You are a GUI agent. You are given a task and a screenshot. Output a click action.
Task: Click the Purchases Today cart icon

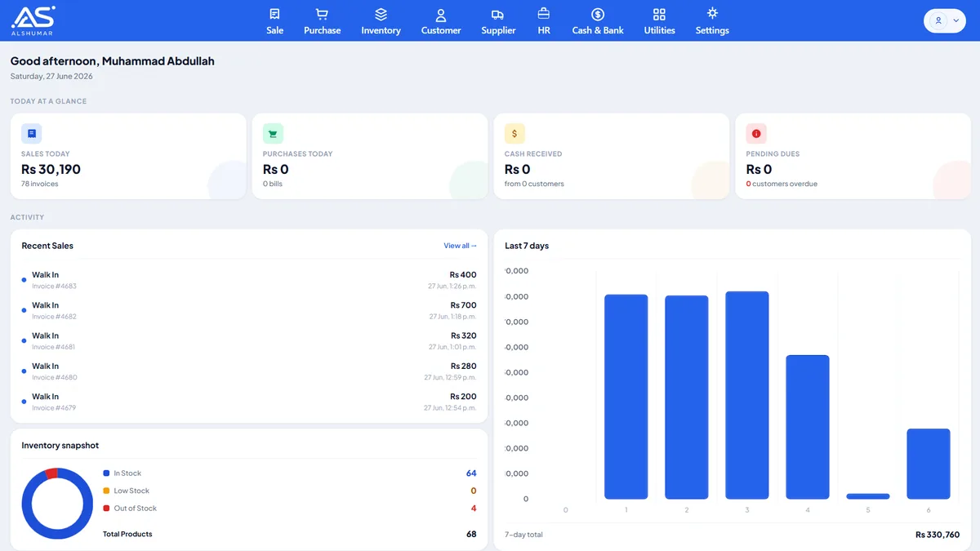click(273, 134)
